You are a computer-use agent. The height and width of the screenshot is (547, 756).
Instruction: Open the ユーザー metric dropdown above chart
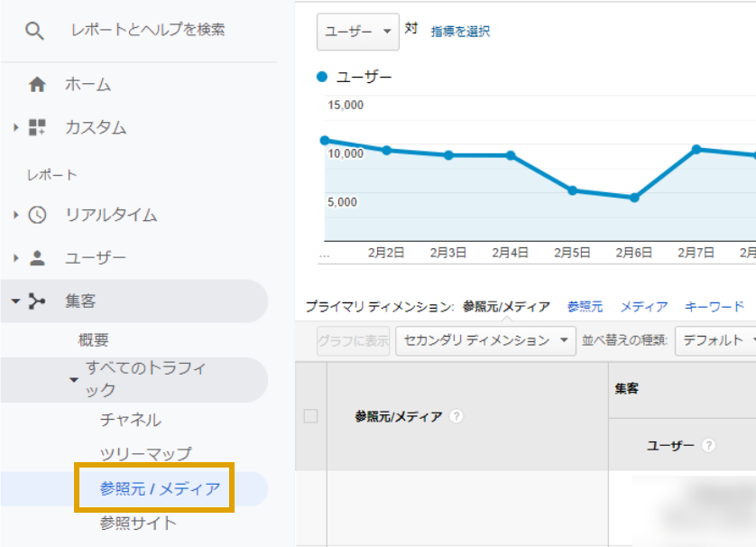click(358, 32)
